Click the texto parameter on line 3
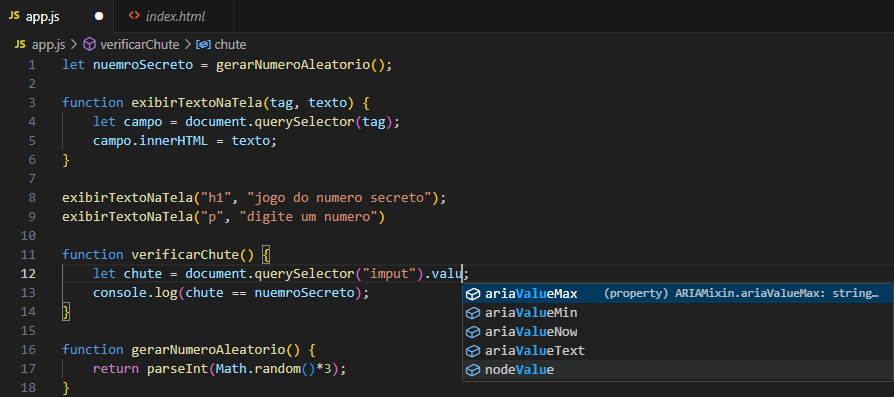Viewport: 894px width, 397px height. (328, 103)
